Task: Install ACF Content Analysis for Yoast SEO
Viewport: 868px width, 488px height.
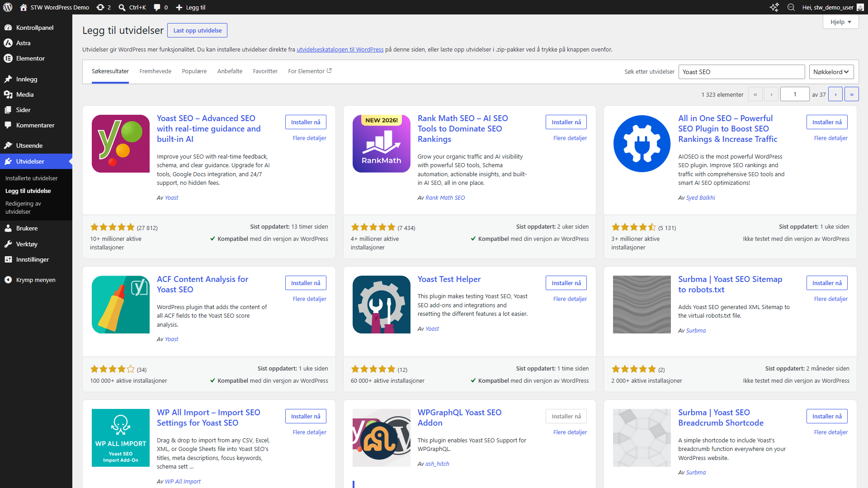Action: (306, 283)
